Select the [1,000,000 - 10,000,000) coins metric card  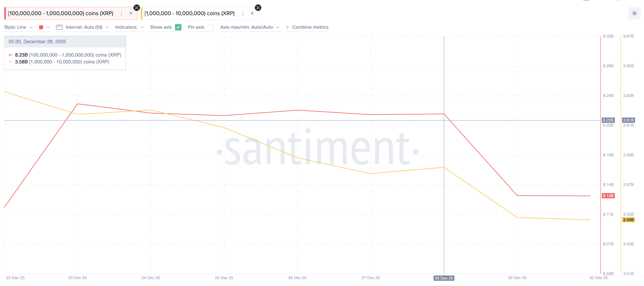coord(190,13)
